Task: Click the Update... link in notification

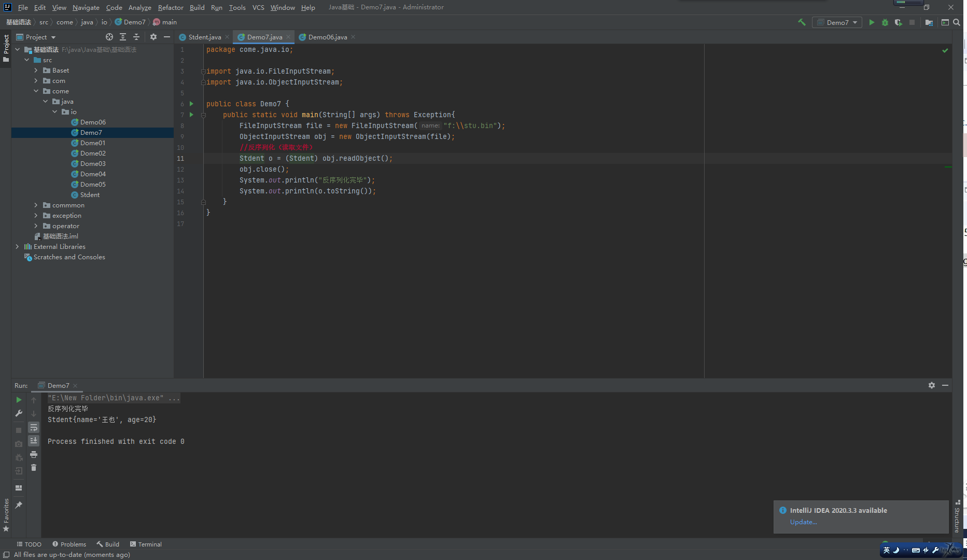Action: click(803, 522)
